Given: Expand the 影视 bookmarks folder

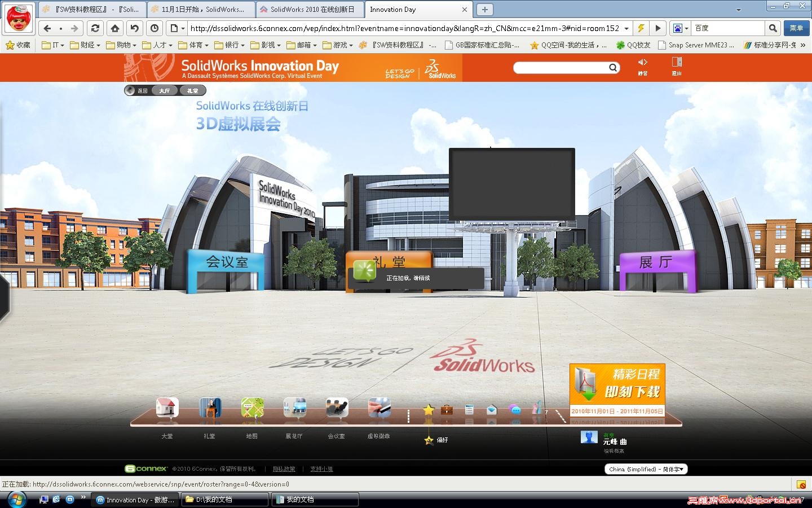Looking at the screenshot, I should coord(266,45).
